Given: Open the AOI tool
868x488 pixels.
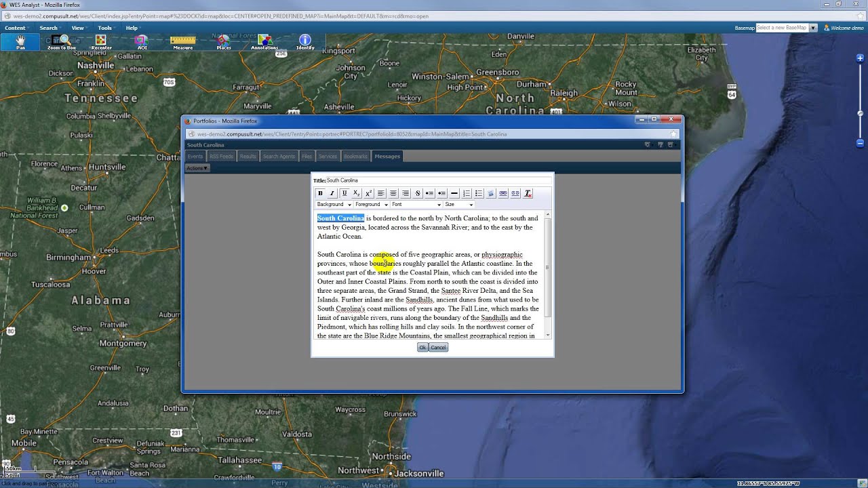Looking at the screenshot, I should click(142, 42).
